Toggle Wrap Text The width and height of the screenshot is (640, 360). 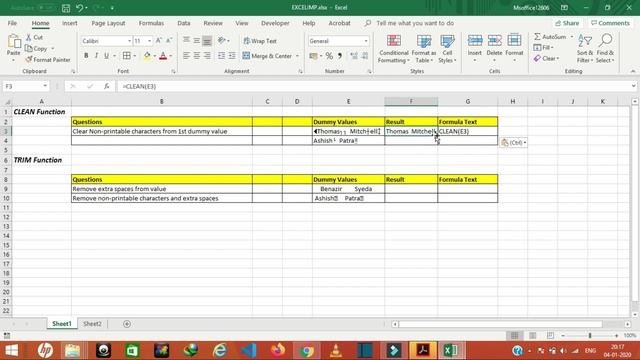click(x=260, y=41)
